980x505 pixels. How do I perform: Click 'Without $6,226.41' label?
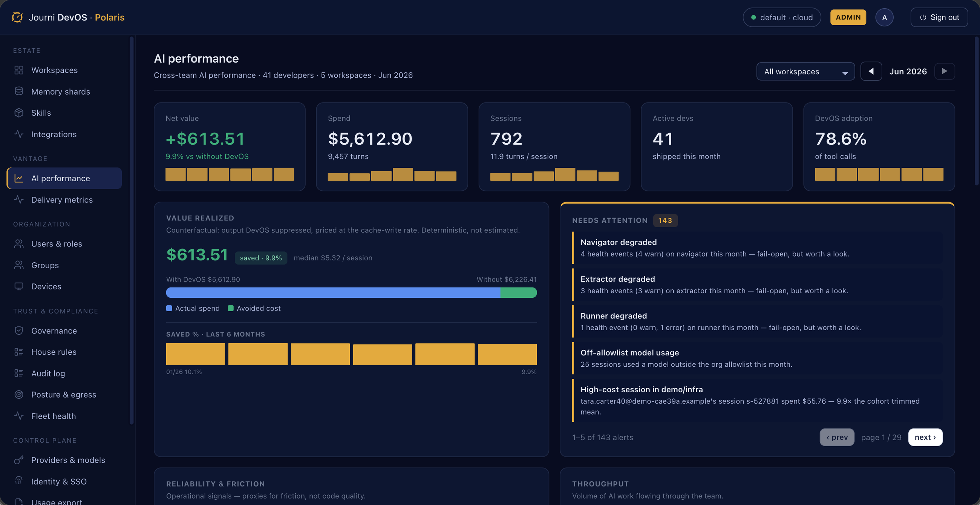point(506,279)
